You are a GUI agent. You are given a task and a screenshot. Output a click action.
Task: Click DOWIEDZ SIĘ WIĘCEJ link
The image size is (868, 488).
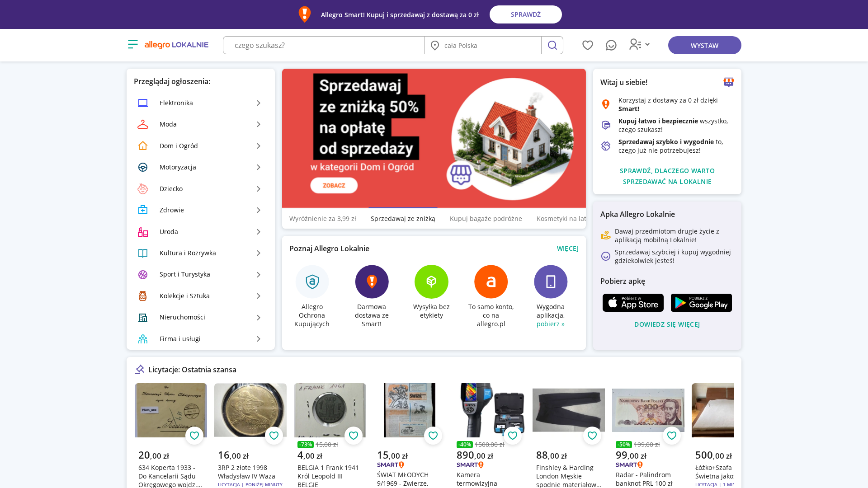pyautogui.click(x=667, y=324)
